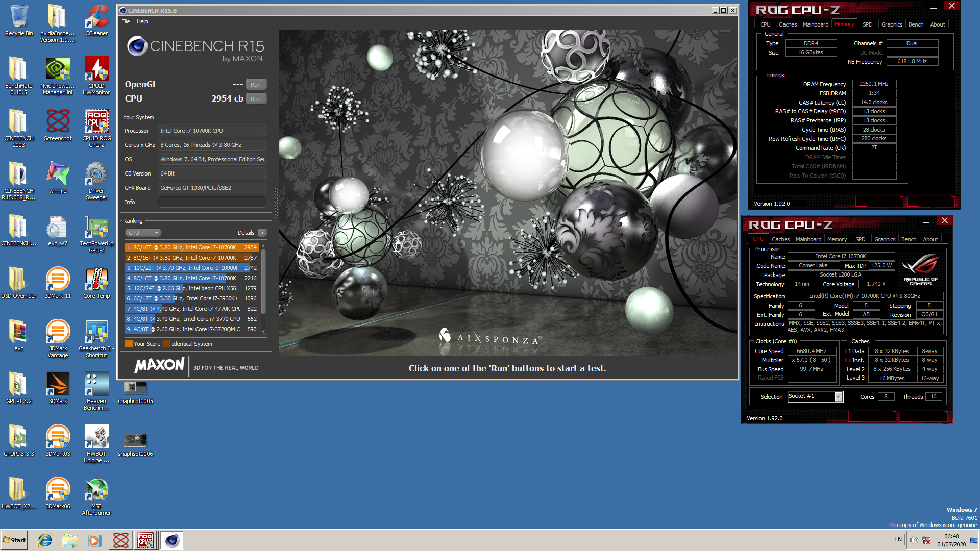Launch HWBOT Unigine desktop icon
This screenshot has width=980, height=551.
coord(96,444)
